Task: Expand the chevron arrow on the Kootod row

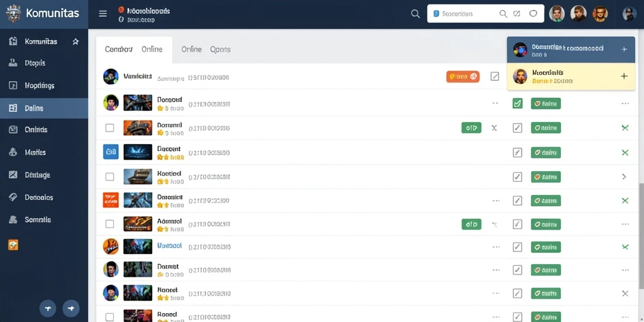Action: pos(625,177)
